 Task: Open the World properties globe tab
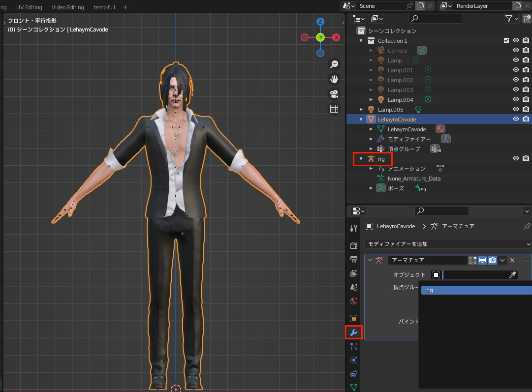tap(353, 301)
